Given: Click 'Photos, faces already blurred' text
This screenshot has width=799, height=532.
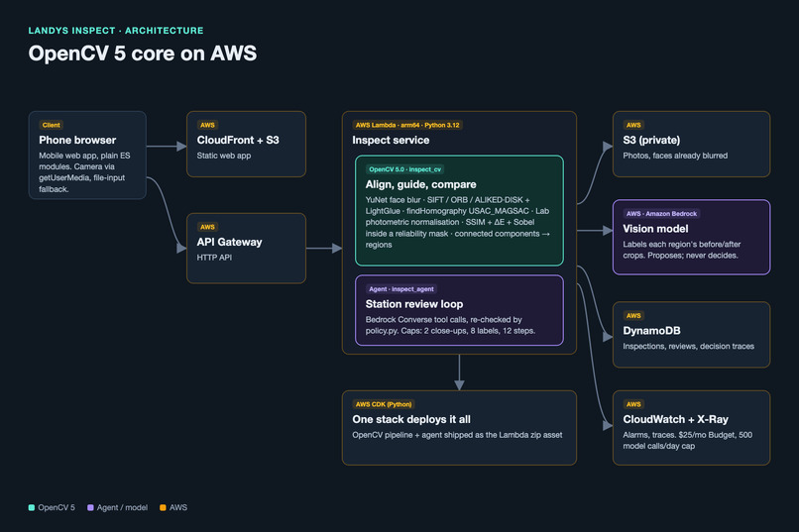Looking at the screenshot, I should click(x=675, y=156).
